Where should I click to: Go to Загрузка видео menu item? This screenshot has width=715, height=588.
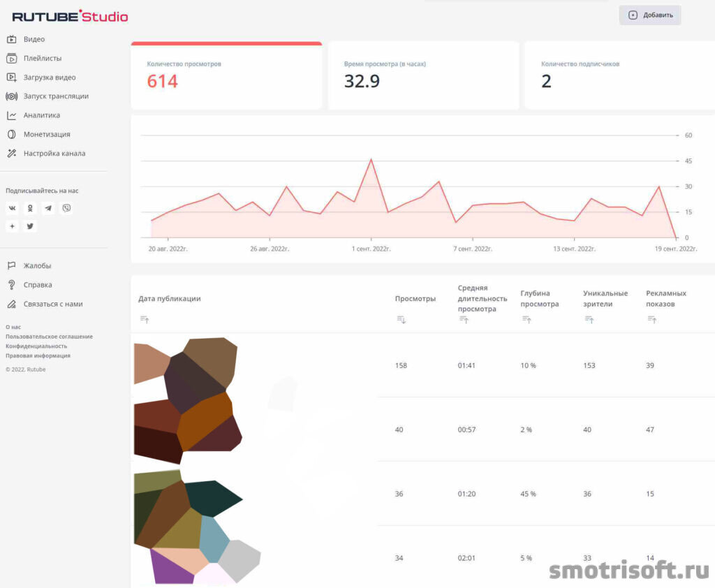(x=50, y=78)
